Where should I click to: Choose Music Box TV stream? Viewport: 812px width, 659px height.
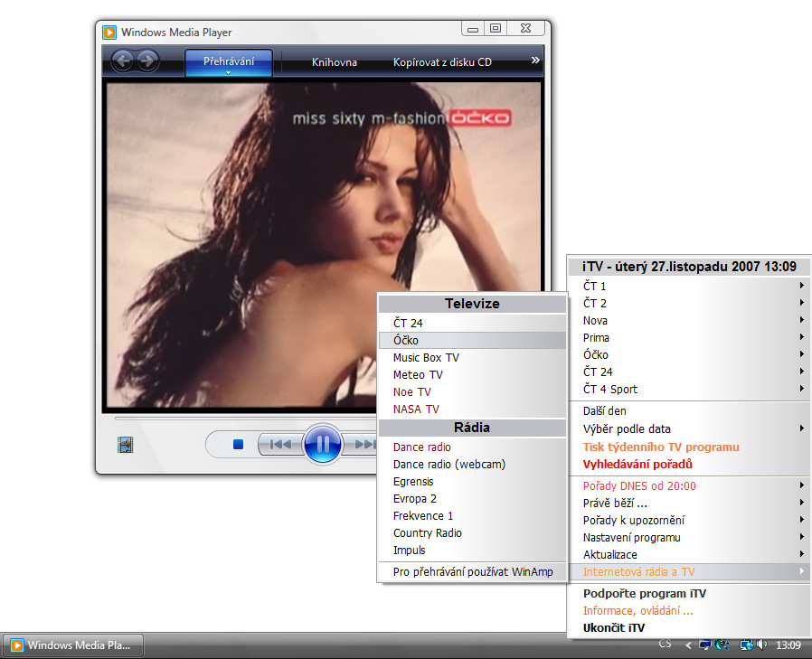tap(472, 358)
